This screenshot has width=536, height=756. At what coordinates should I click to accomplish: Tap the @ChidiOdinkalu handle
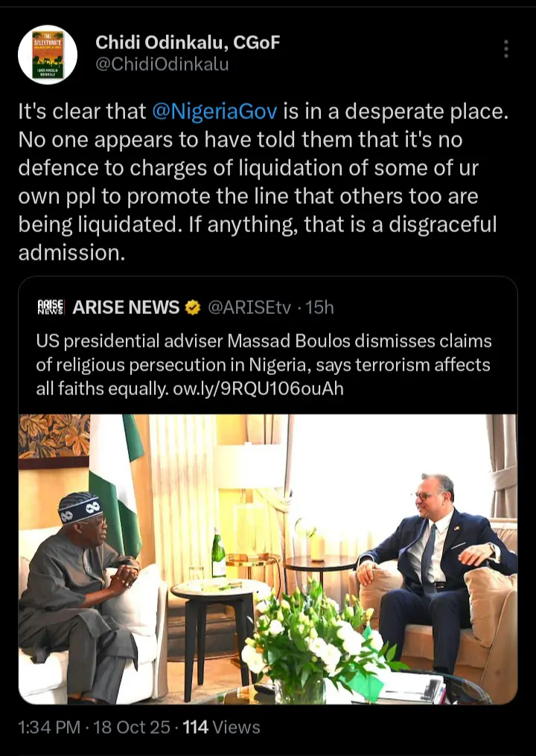pos(162,64)
